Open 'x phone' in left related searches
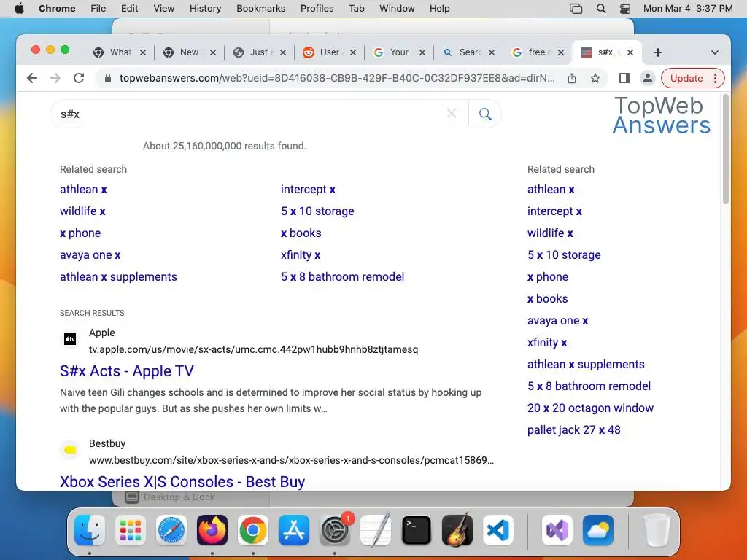747x560 pixels. (80, 233)
